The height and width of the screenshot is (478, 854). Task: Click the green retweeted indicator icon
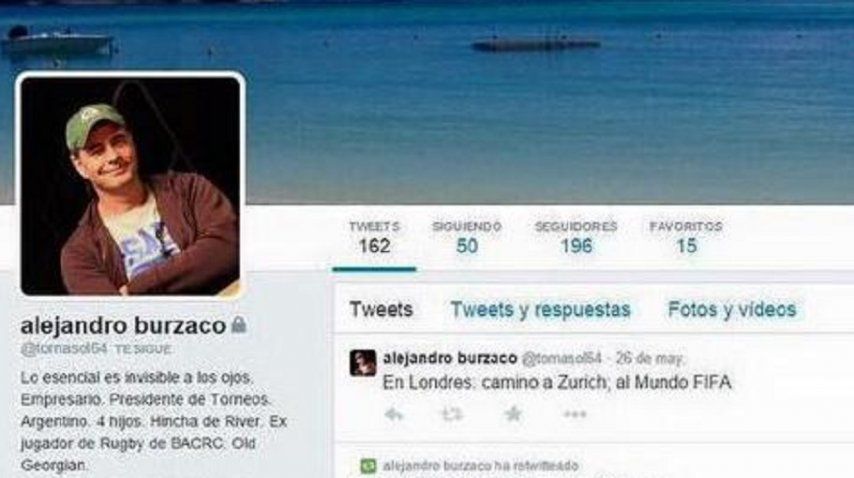pos(368,465)
